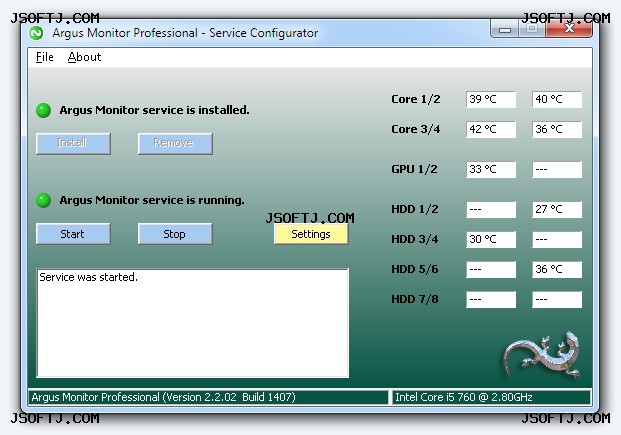Image resolution: width=621 pixels, height=435 pixels.
Task: Select the Core 4 temperature field 36 °C
Action: (557, 130)
